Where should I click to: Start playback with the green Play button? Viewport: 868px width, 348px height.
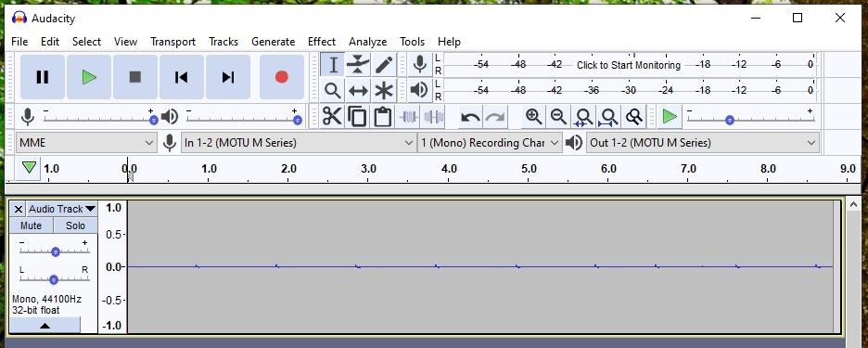point(89,77)
